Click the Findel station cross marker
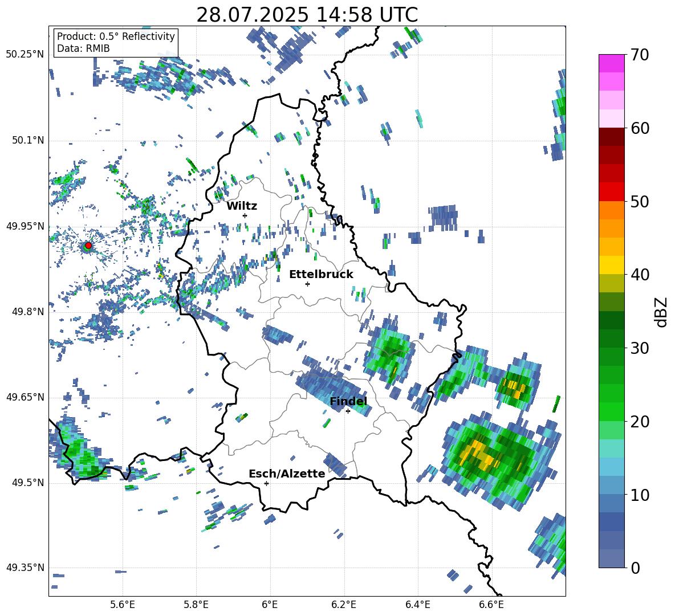This screenshot has height=616, width=675. (348, 411)
